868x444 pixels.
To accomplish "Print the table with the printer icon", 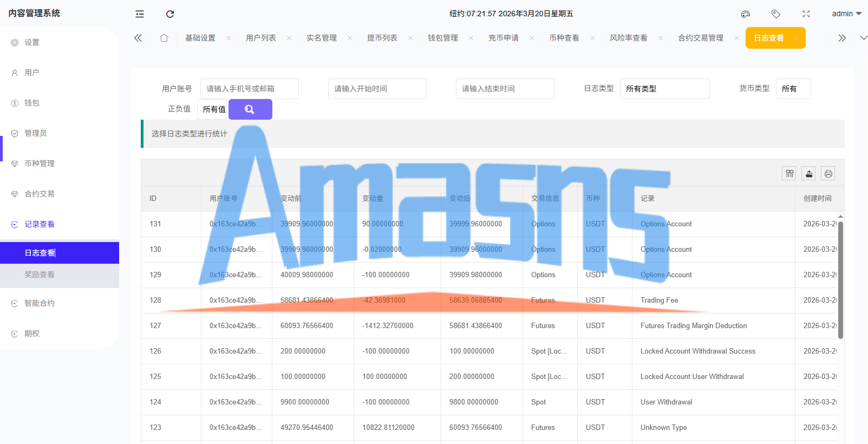I will pyautogui.click(x=828, y=173).
